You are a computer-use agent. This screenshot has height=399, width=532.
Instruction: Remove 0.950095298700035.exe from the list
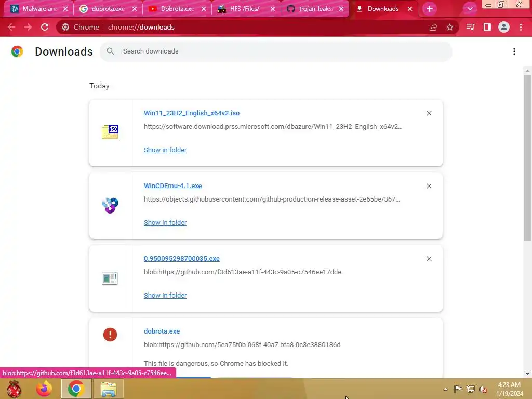[x=429, y=259]
